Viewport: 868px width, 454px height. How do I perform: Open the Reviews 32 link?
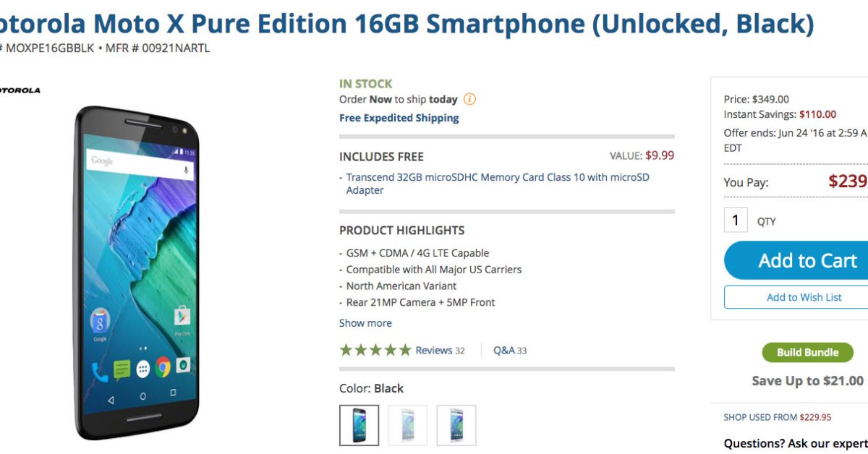pos(440,351)
